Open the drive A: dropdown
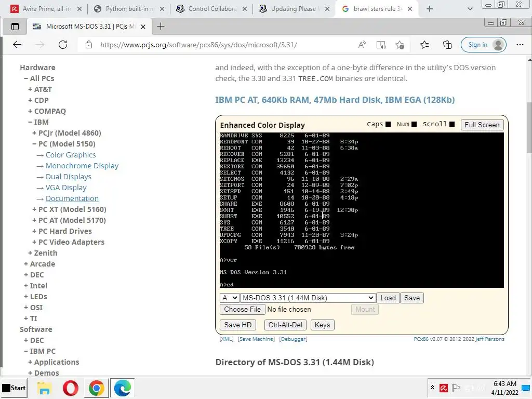Image resolution: width=532 pixels, height=399 pixels. tap(229, 298)
